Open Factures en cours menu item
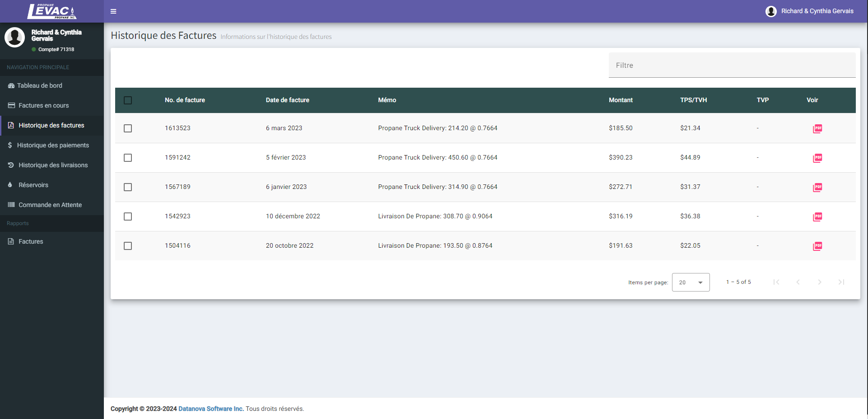 click(x=52, y=105)
